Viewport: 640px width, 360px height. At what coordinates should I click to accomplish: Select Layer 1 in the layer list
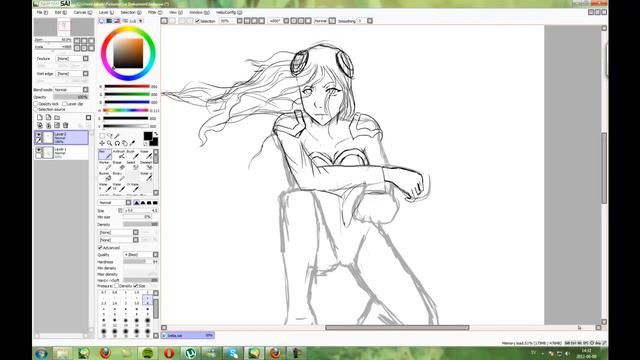61,153
